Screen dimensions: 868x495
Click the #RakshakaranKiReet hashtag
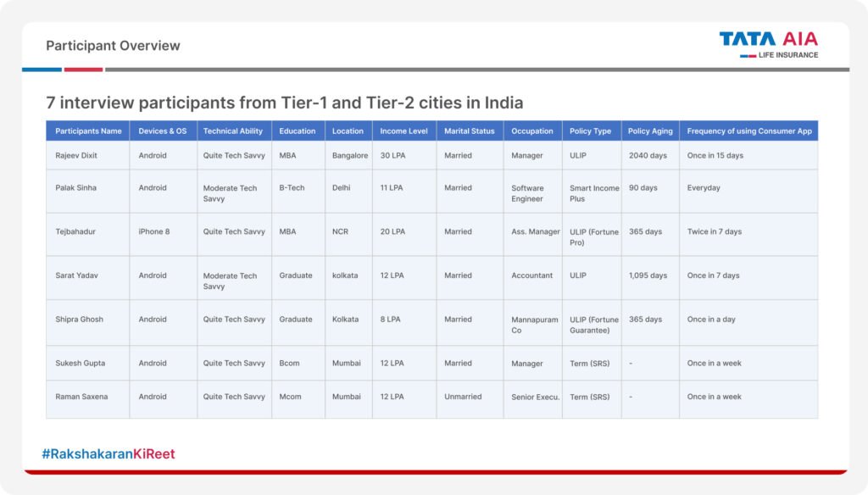tap(108, 453)
